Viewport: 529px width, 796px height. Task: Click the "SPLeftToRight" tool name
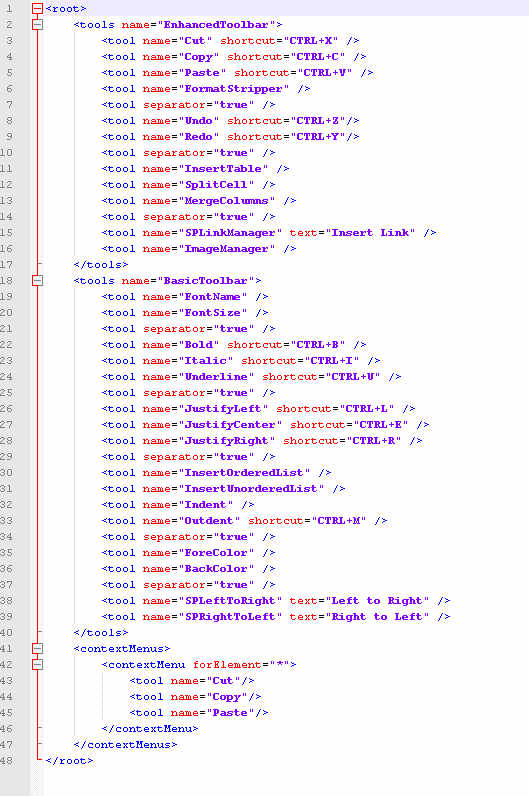[x=230, y=600]
